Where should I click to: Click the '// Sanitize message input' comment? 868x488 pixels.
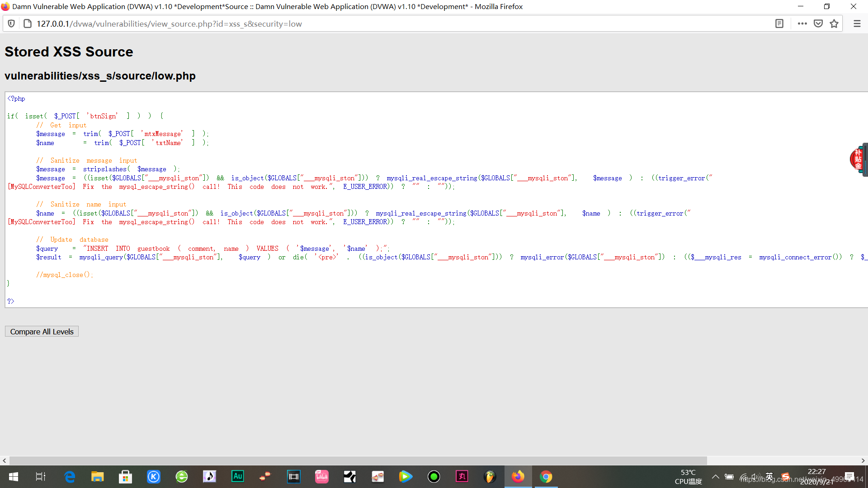pos(87,160)
